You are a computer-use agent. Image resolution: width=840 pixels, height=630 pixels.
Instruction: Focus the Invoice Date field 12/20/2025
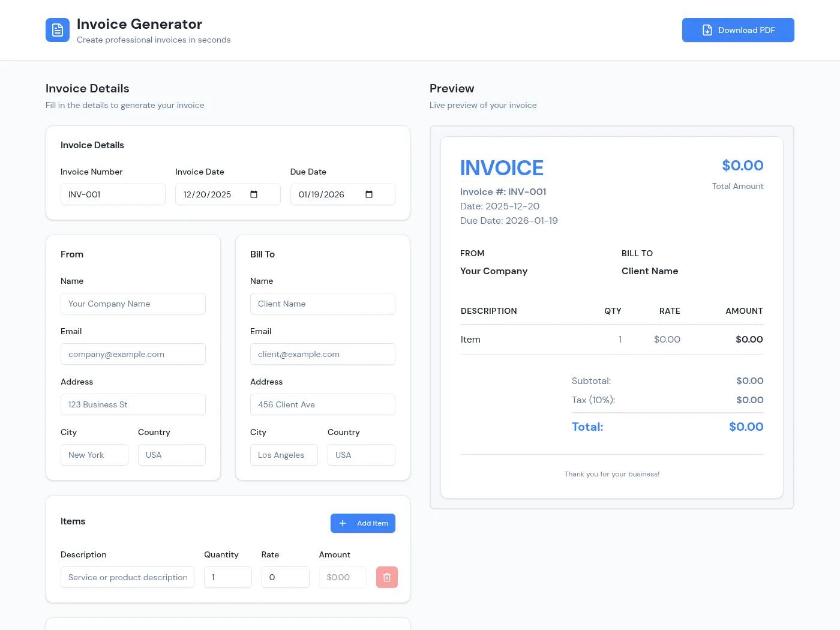(x=228, y=194)
